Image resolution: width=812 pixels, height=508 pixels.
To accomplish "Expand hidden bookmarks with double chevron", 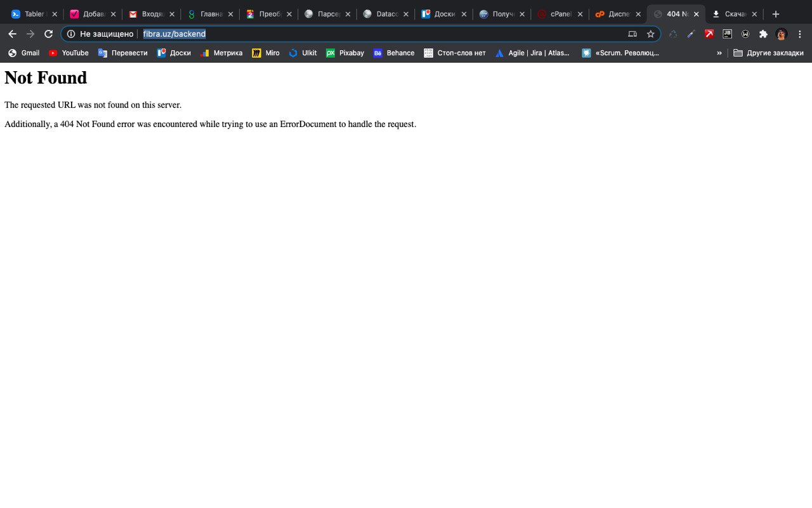I will [x=719, y=53].
